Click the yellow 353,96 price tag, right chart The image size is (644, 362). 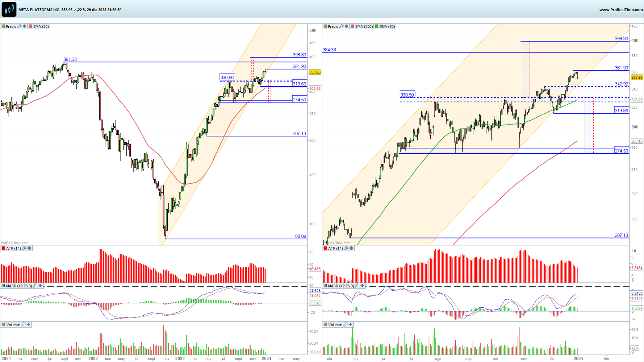[637, 77]
